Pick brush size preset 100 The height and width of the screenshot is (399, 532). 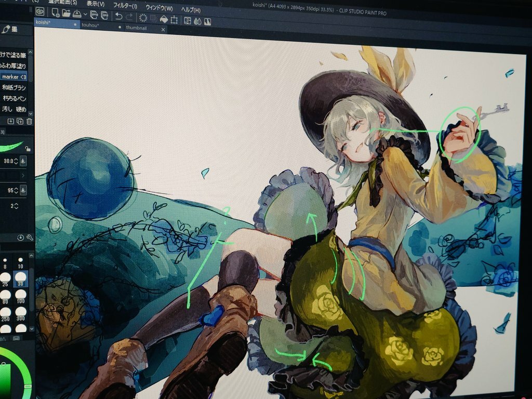point(20,297)
